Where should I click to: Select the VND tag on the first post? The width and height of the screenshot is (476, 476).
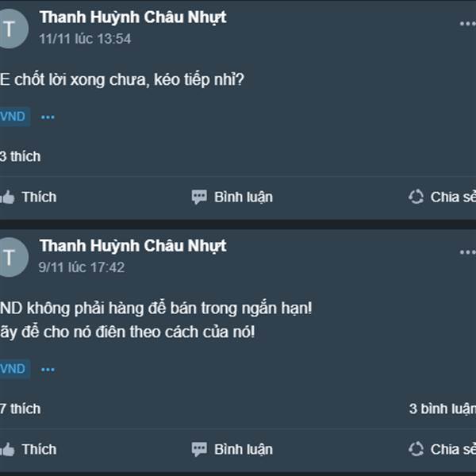(14, 117)
